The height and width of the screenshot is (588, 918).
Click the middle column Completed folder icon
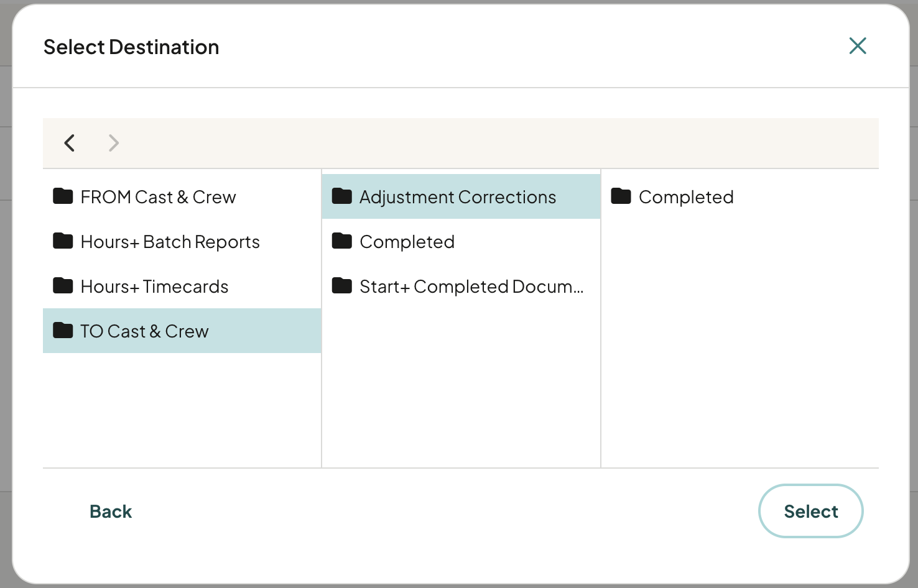pos(342,241)
